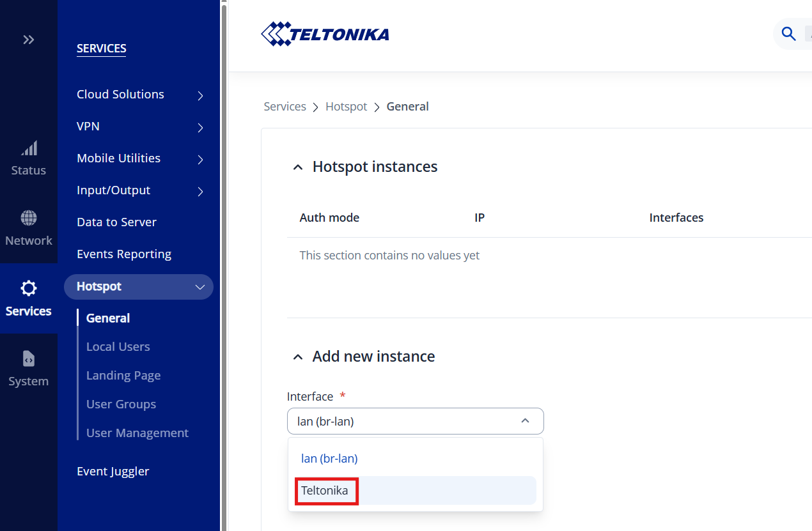This screenshot has width=812, height=531.
Task: Expand the VPN submenu
Action: (x=200, y=127)
